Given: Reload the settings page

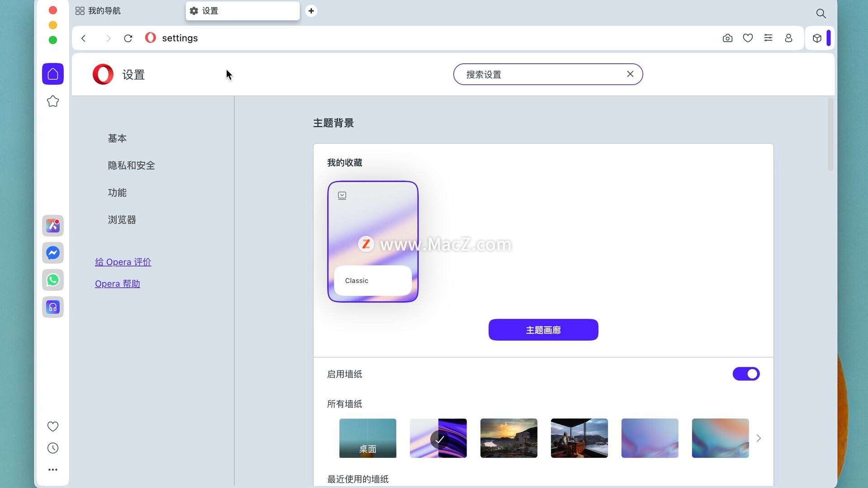Looking at the screenshot, I should pos(128,38).
